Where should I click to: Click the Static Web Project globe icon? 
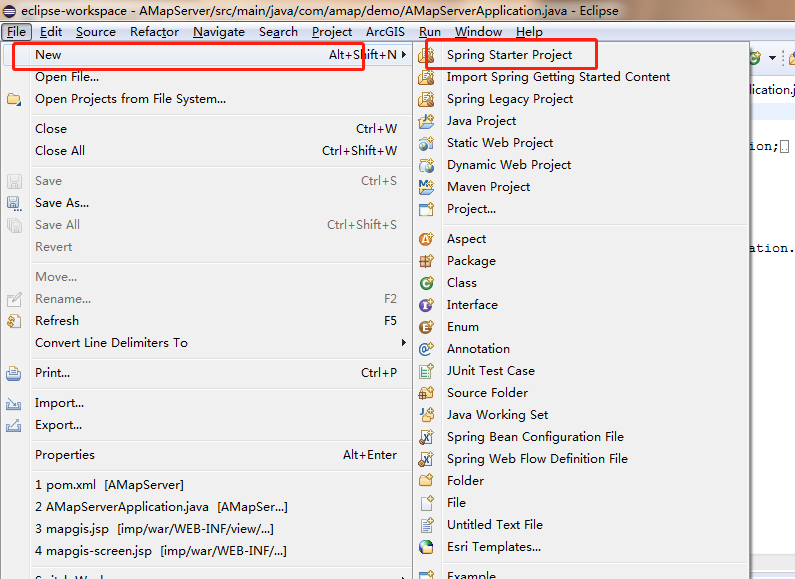(x=426, y=143)
